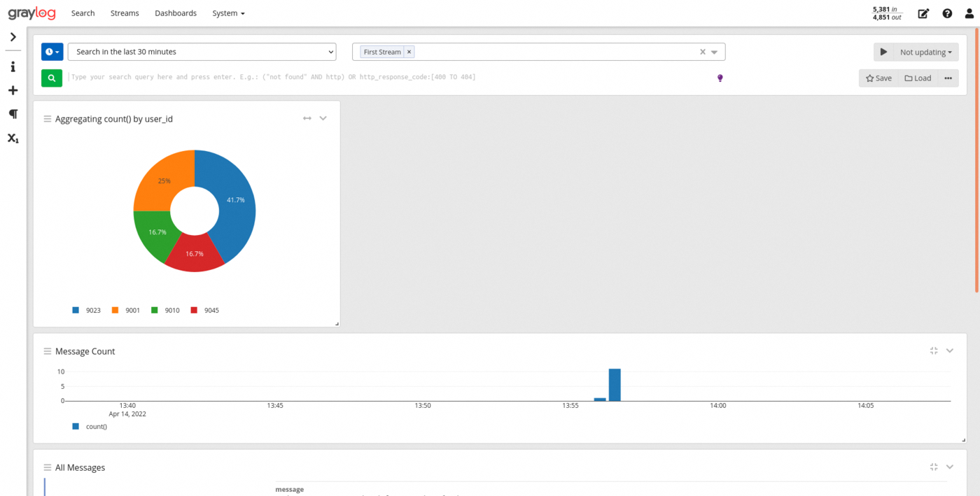Open the time range type clock dropdown

[52, 52]
